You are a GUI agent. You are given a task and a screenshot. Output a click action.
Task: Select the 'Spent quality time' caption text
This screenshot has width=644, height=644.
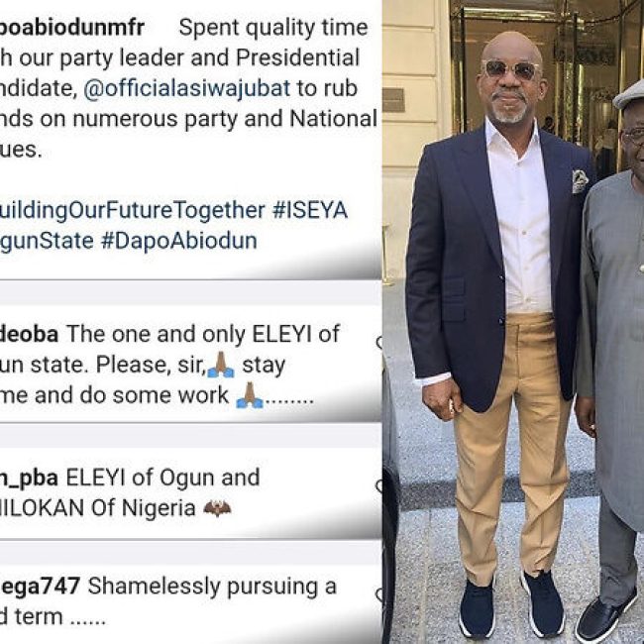(x=273, y=28)
